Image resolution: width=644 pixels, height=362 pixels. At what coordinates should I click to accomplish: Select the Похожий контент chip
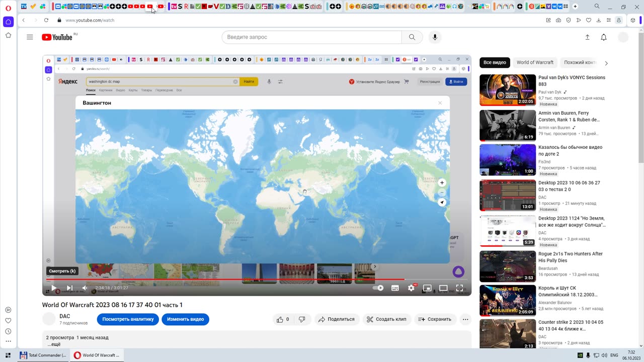[x=579, y=63]
